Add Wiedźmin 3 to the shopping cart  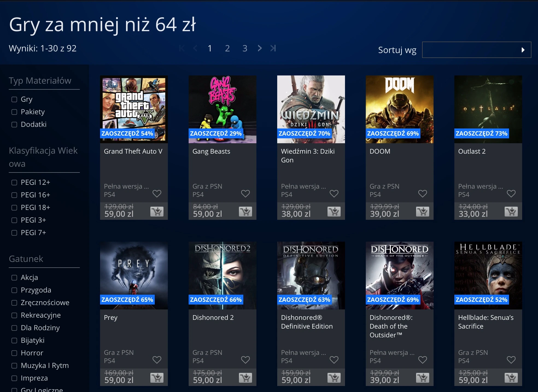pyautogui.click(x=334, y=212)
